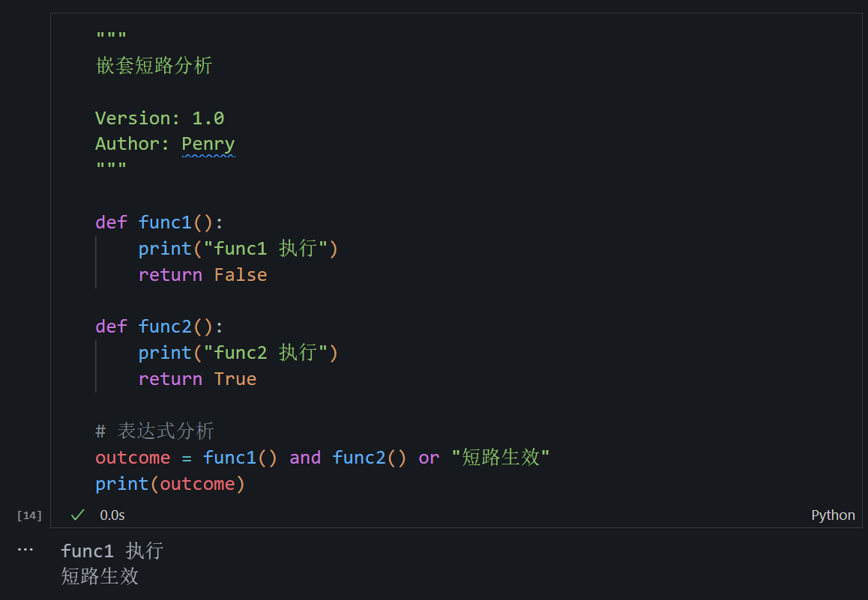The image size is (868, 600).
Task: Open the cell output more actions menu
Action: click(x=25, y=550)
